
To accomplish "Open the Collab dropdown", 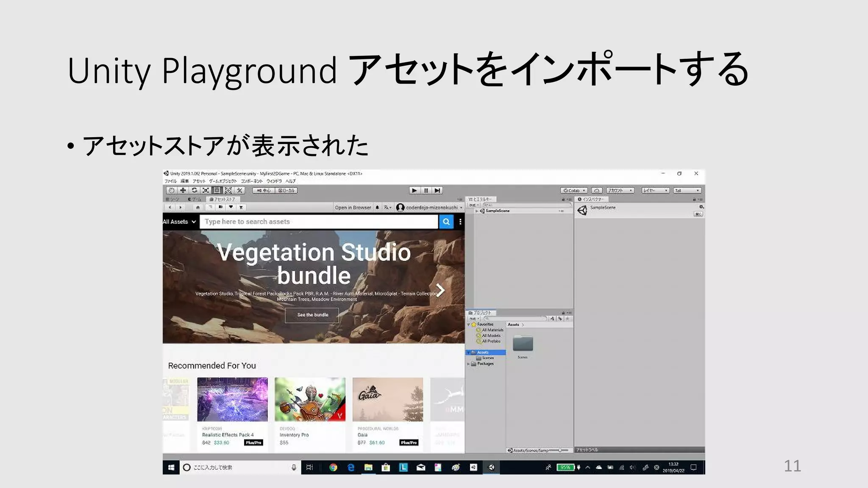I will (x=574, y=191).
